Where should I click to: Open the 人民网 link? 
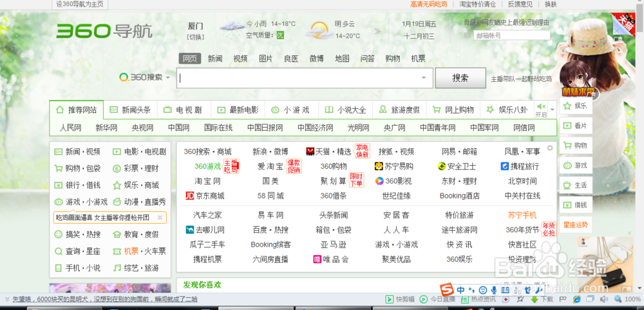coord(70,128)
